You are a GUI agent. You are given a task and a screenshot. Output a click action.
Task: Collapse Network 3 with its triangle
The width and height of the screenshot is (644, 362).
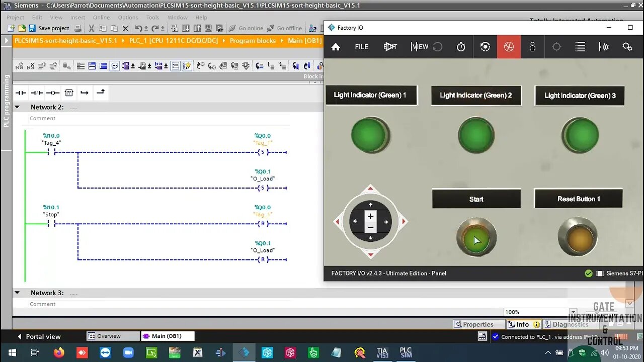click(17, 293)
